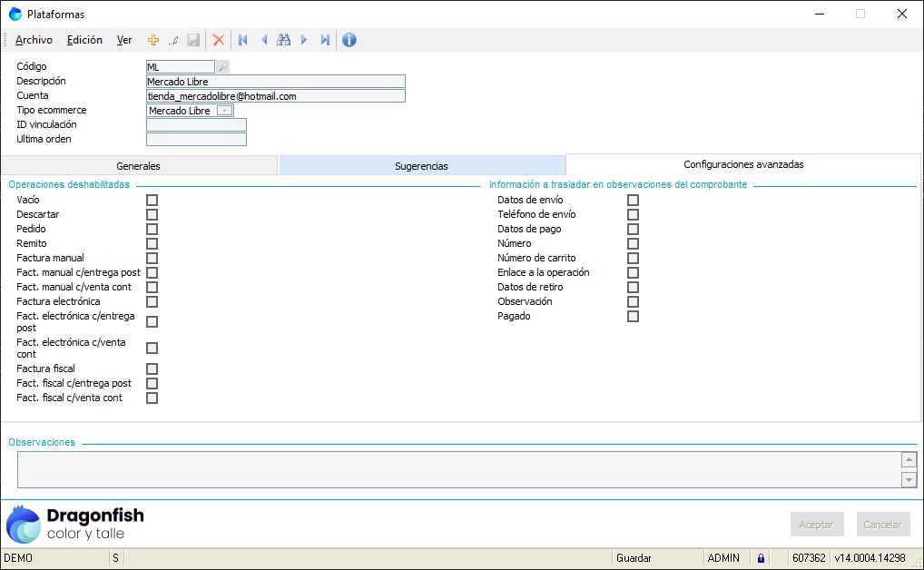This screenshot has height=570, width=924.
Task: Check Fact. manual c/venta cont checkbox
Action: (x=152, y=287)
